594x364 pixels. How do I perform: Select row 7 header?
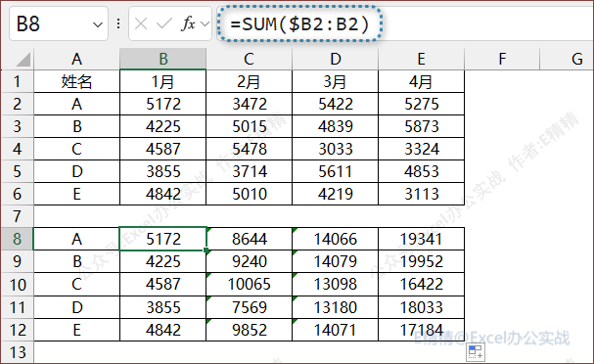[17, 216]
